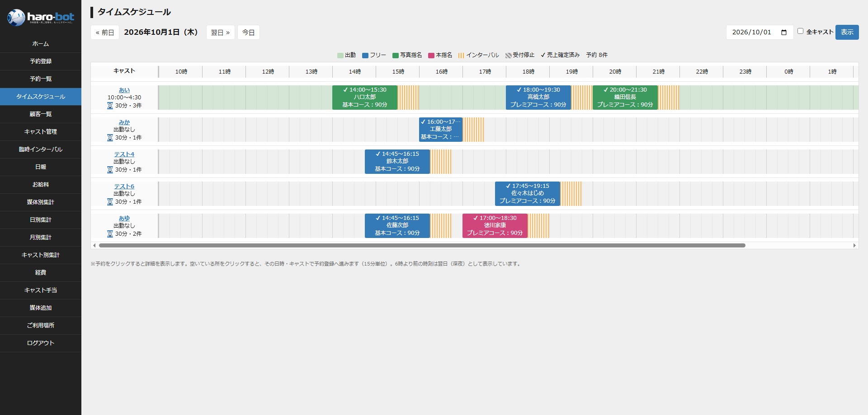
Task: Open 高橋太郎 18:00~19:30 reservation
Action: point(538,98)
